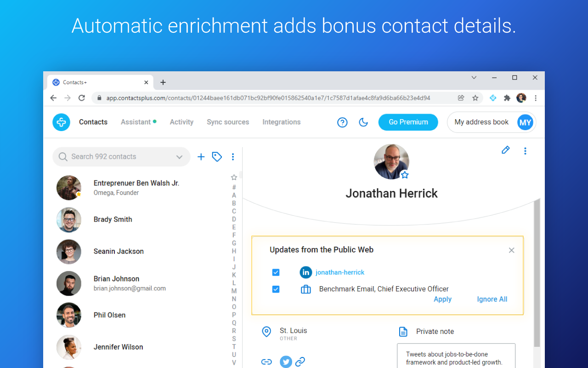Apply the public web updates
Screen dimensions: 588x368
[x=443, y=299]
